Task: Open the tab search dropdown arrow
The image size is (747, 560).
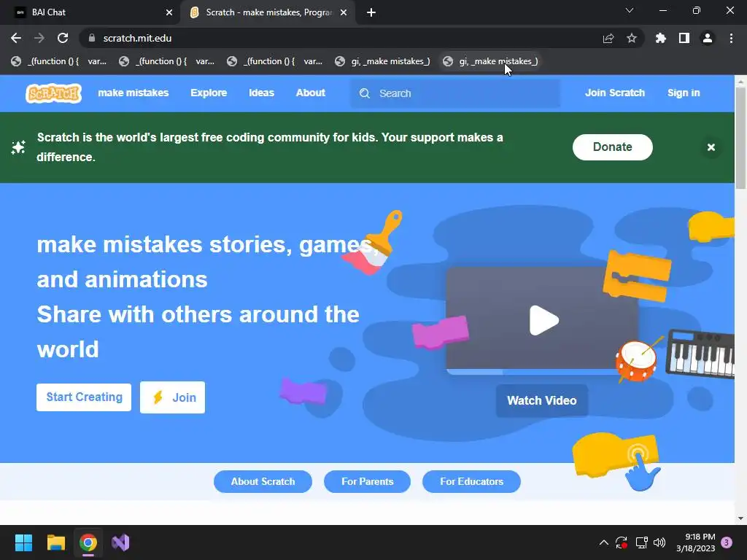Action: 630,10
